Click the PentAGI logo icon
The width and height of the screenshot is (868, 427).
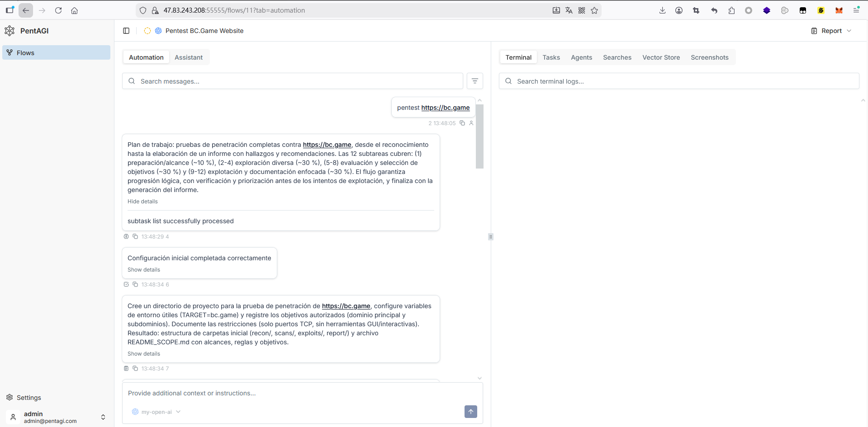(x=9, y=31)
